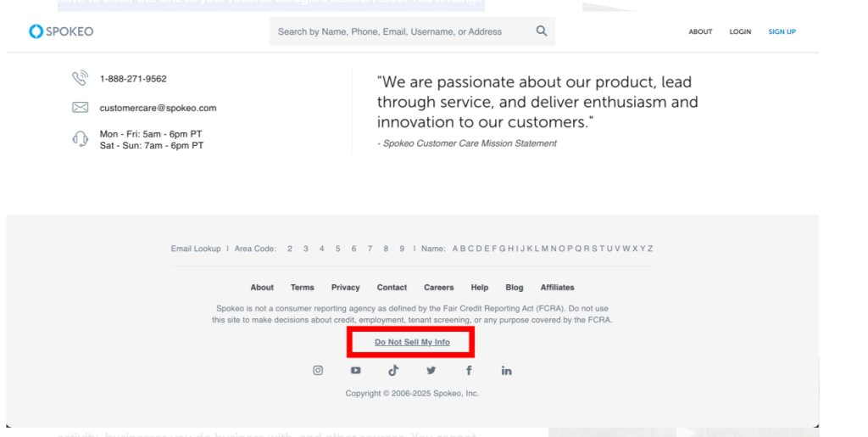Viewport: 868px width, 437px height.
Task: Open Spokeo's Facebook icon
Action: pos(469,371)
